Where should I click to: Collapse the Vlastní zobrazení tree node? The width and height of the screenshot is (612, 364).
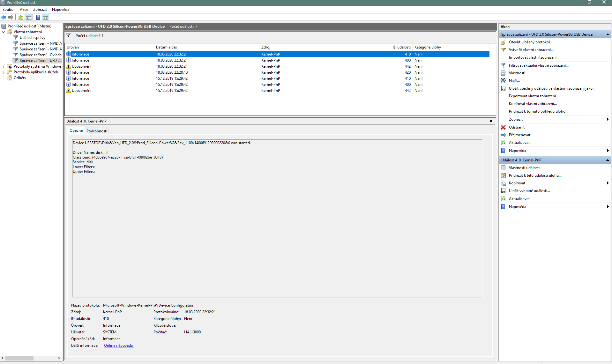pyautogui.click(x=4, y=32)
